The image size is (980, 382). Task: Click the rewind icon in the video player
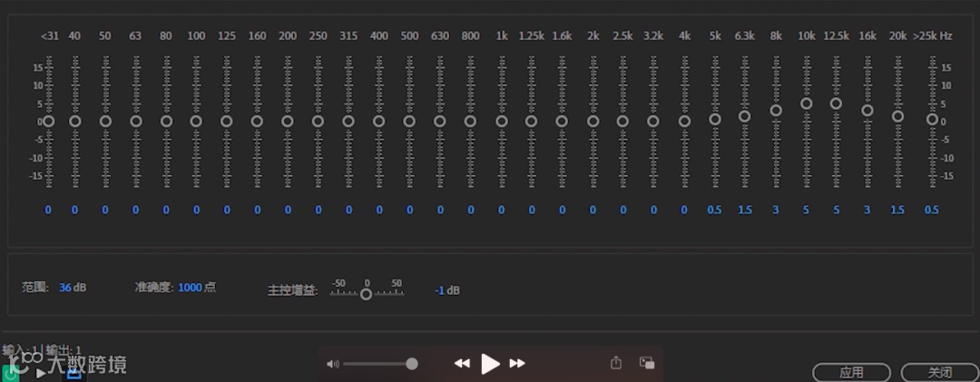click(462, 363)
